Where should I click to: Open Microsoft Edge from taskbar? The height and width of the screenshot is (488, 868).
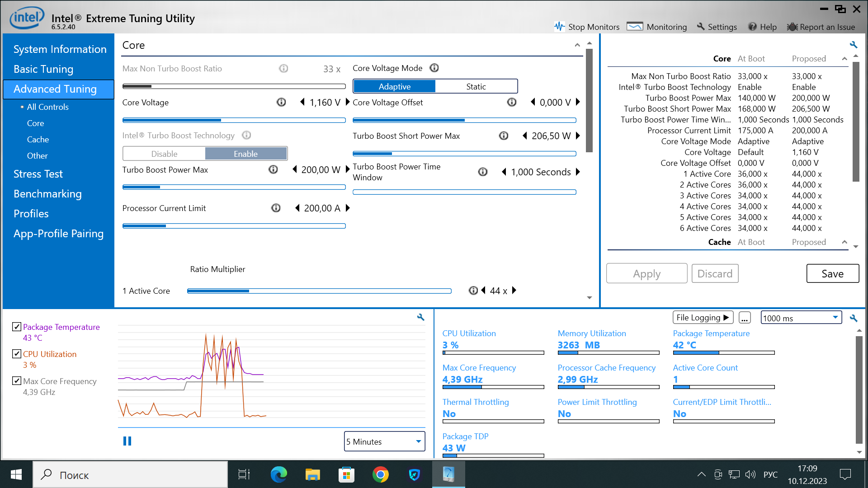click(278, 474)
